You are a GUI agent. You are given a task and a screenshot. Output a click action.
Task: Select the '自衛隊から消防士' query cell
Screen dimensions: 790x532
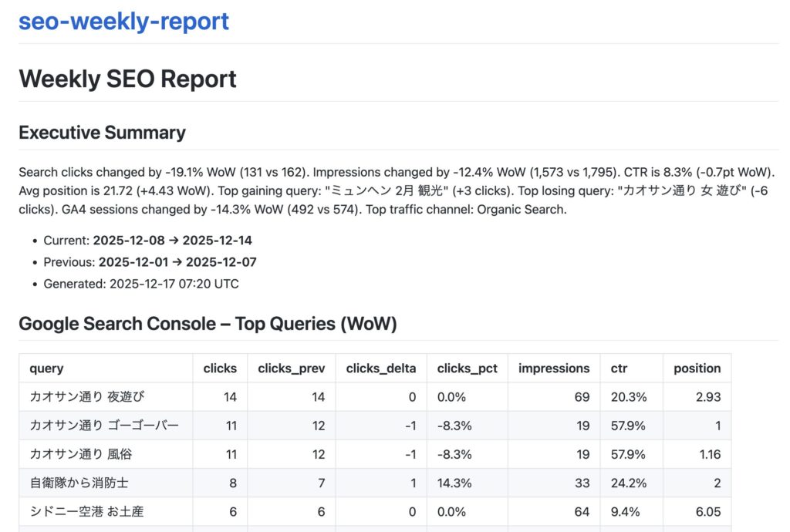click(79, 483)
